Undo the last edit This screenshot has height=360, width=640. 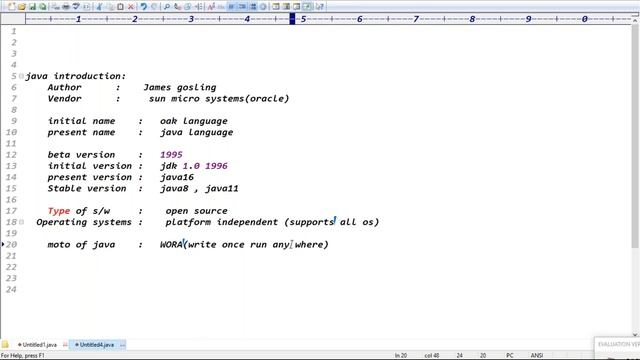(x=143, y=7)
